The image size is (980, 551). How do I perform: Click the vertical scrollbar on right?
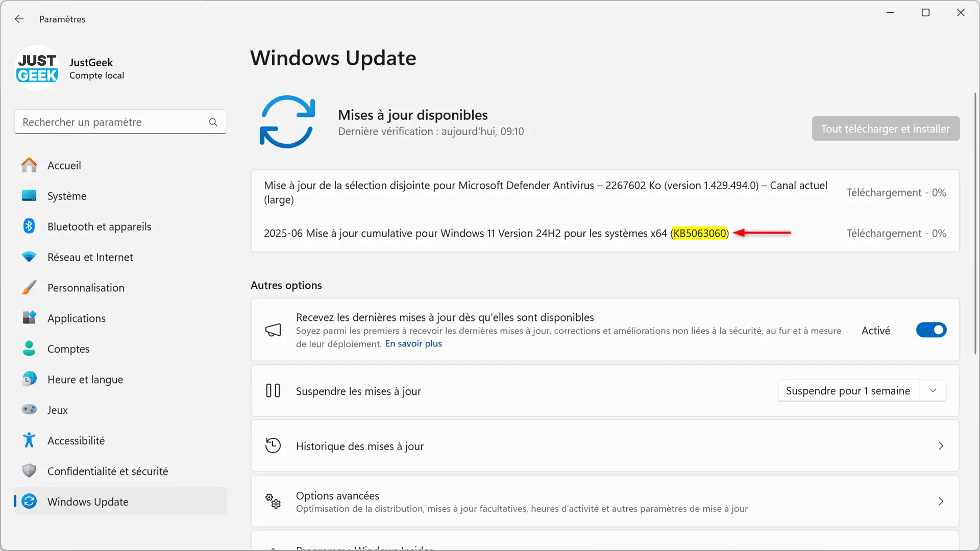[975, 223]
